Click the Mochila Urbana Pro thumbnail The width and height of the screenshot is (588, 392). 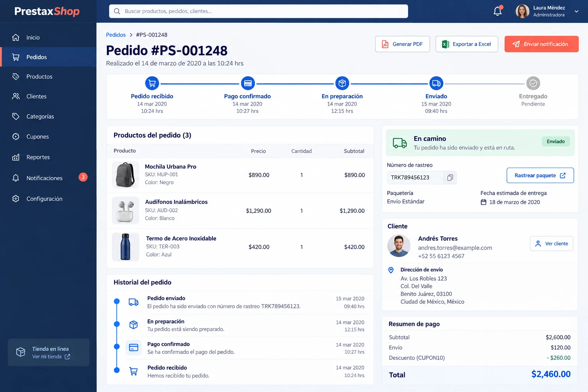[126, 175]
